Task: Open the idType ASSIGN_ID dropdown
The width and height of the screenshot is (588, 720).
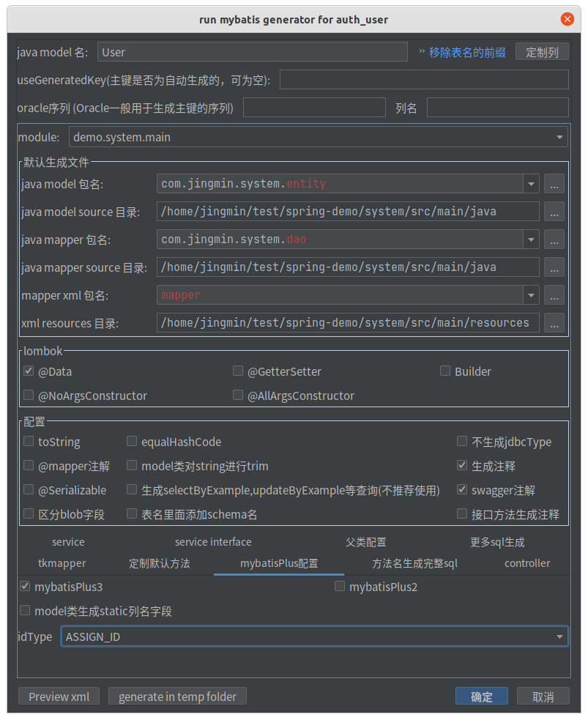Action: point(314,637)
